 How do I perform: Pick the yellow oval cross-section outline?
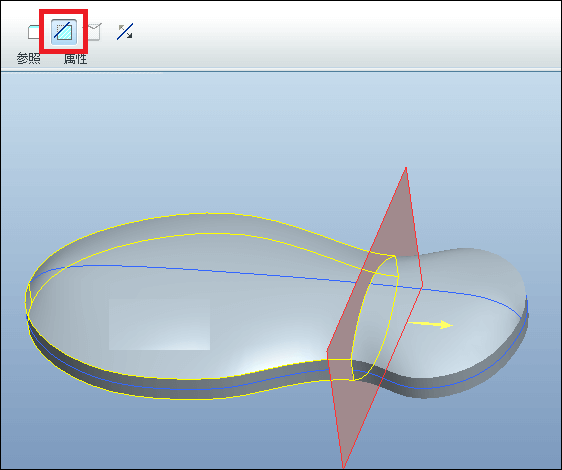[375, 318]
